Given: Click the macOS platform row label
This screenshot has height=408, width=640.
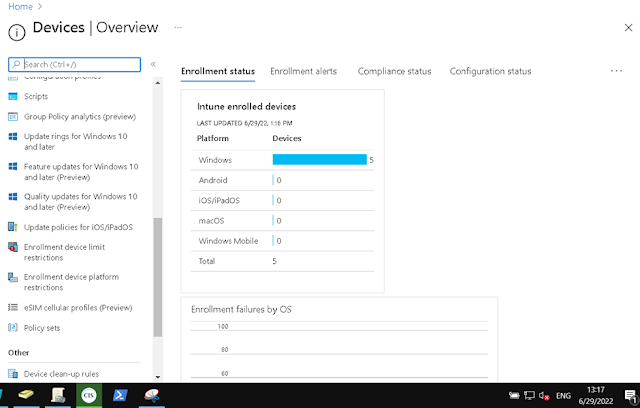Looking at the screenshot, I should [211, 221].
